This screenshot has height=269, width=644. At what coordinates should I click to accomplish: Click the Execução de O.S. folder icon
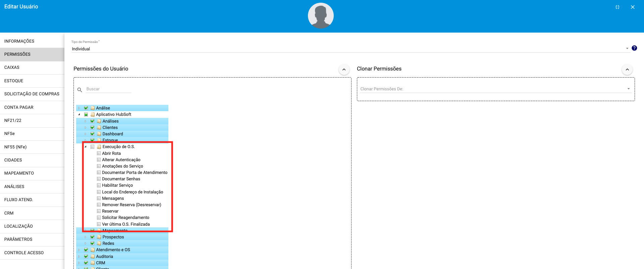[x=99, y=147]
